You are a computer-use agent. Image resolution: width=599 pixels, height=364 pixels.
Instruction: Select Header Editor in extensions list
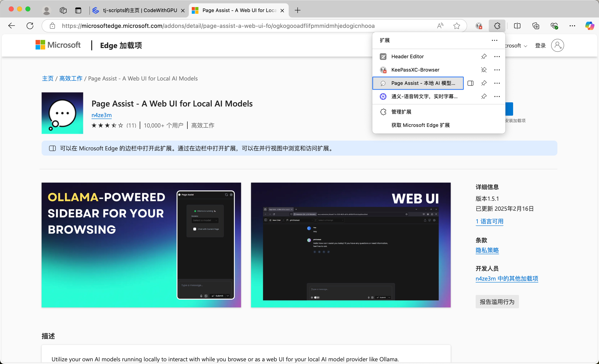(x=418, y=57)
